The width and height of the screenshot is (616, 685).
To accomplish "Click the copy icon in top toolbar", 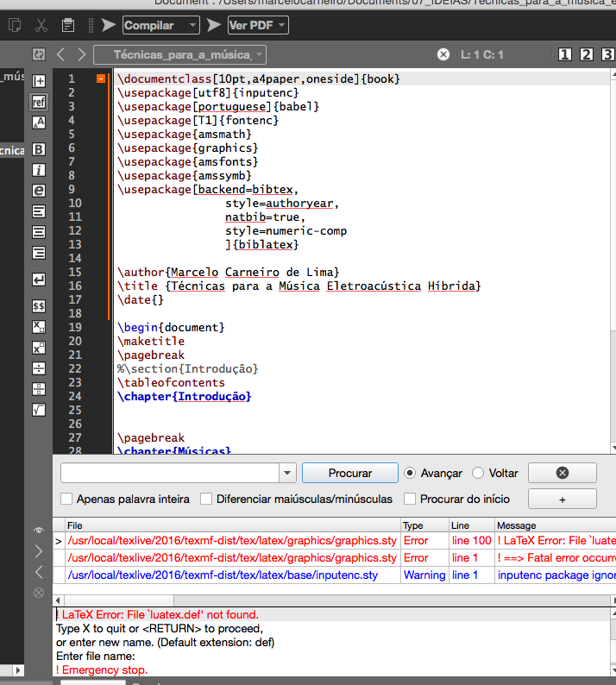I will [x=15, y=25].
